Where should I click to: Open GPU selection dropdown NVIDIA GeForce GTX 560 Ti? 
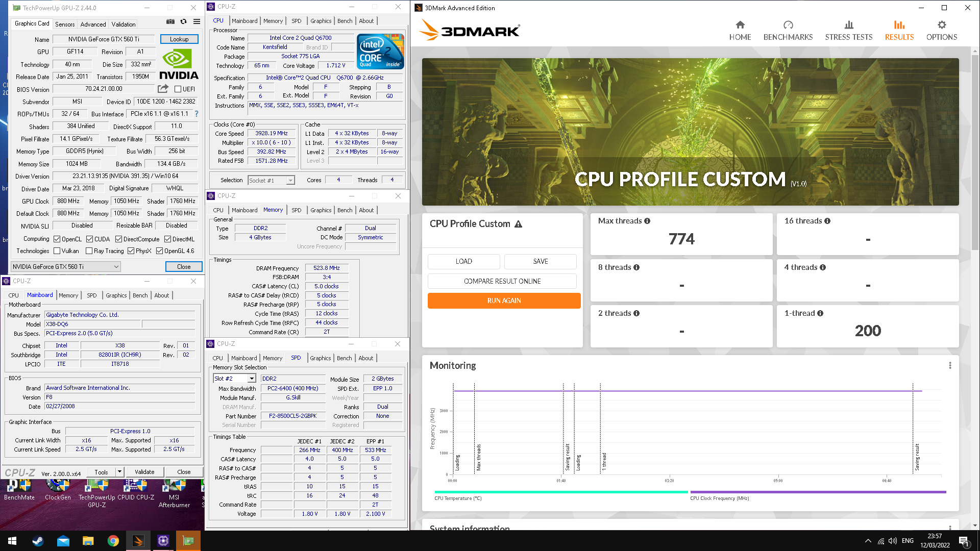point(66,267)
